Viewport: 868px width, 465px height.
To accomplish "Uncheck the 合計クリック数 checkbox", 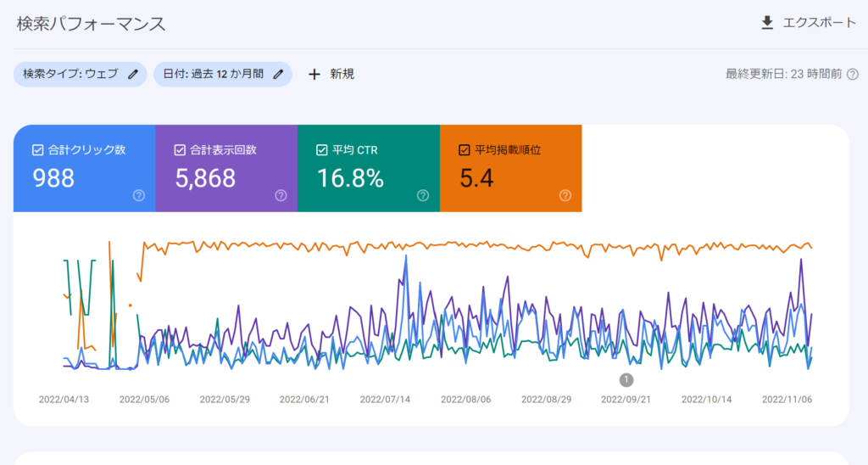I will click(37, 150).
